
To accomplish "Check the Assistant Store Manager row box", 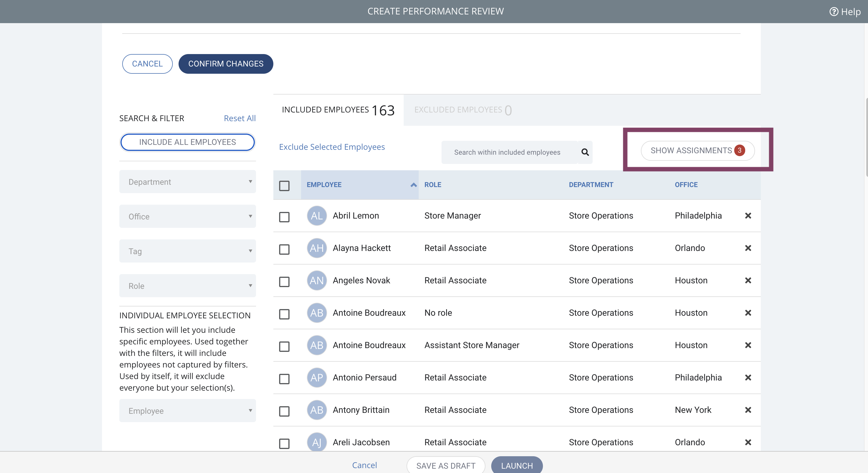I will (x=284, y=346).
